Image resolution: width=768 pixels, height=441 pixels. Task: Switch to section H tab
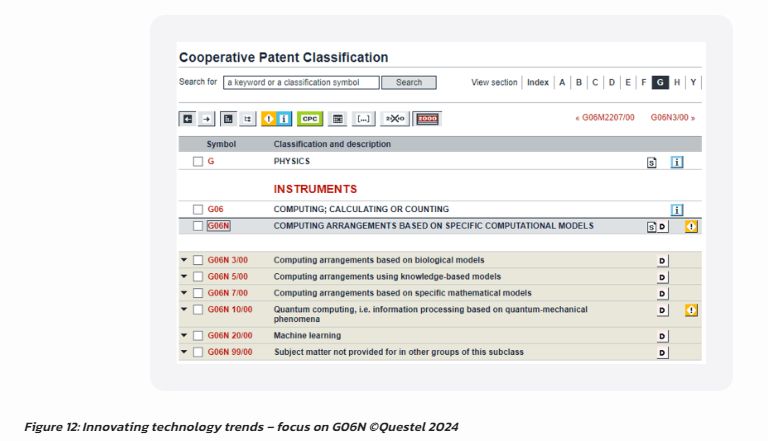tap(677, 83)
